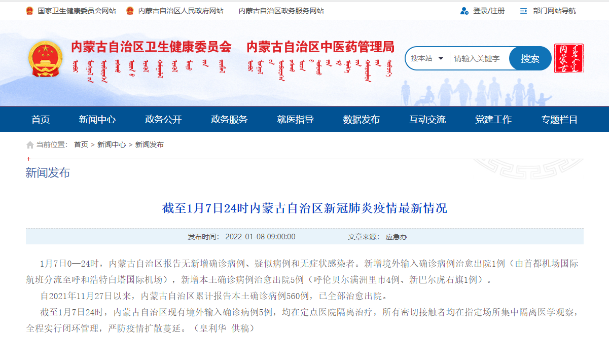Click 首页 link in the breadcrumb
Image resolution: width=609 pixels, height=364 pixels.
click(x=81, y=145)
